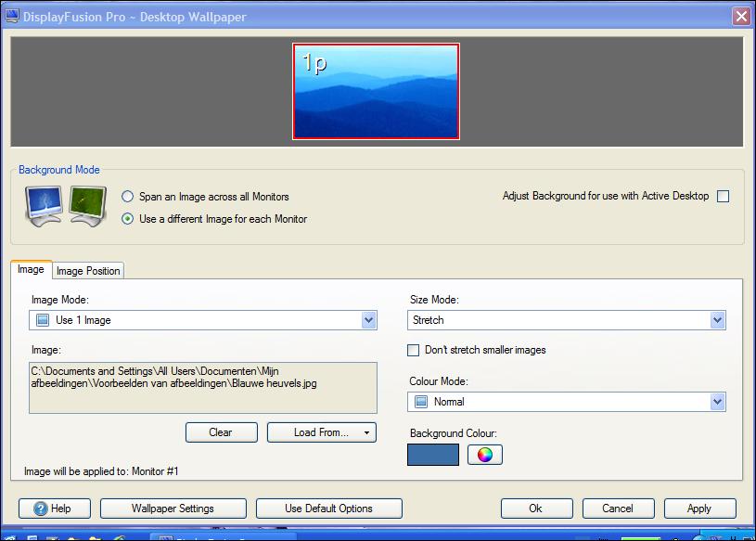Open the Size Mode Stretch dropdown
This screenshot has width=756, height=541.
click(717, 320)
